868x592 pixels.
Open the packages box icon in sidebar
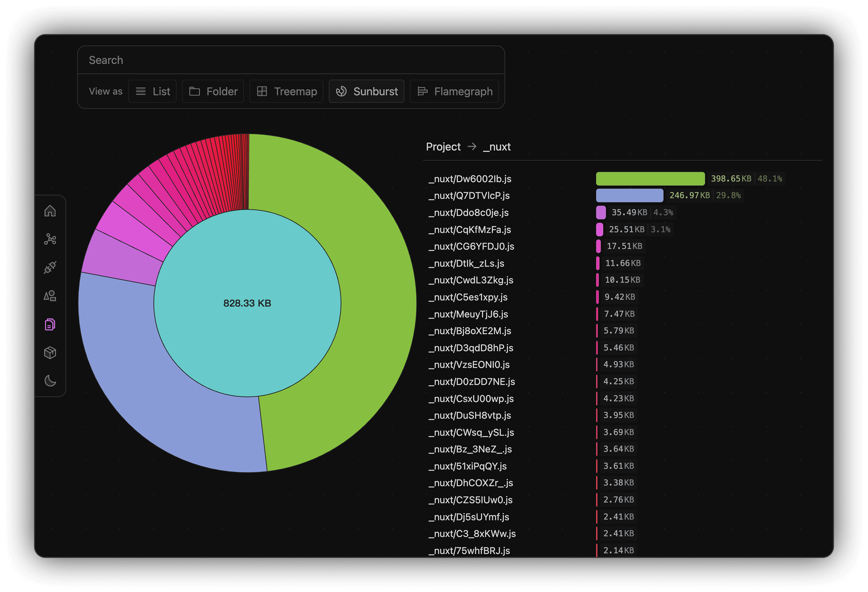coord(50,352)
